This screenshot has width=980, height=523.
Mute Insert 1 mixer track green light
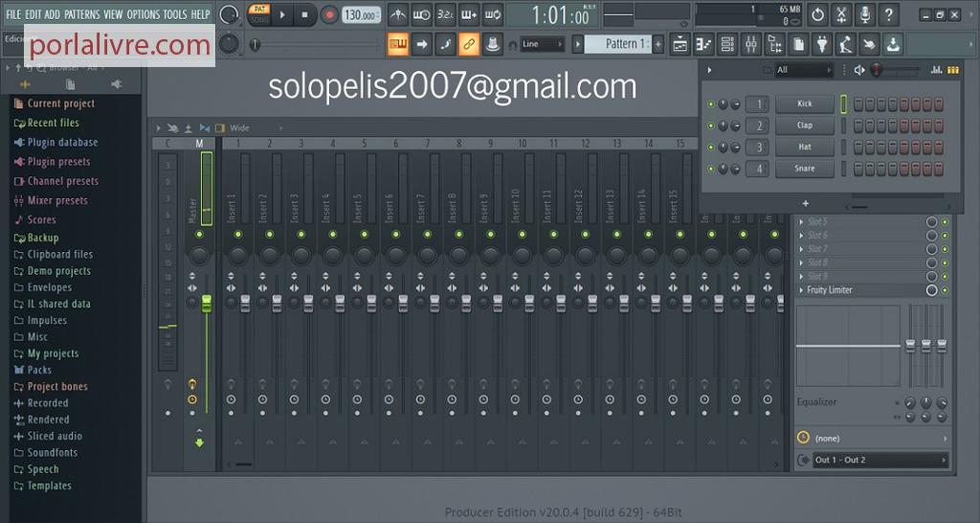(238, 235)
